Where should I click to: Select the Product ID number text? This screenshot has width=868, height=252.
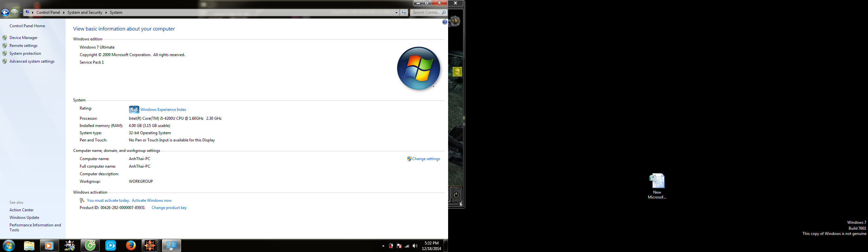pyautogui.click(x=123, y=208)
